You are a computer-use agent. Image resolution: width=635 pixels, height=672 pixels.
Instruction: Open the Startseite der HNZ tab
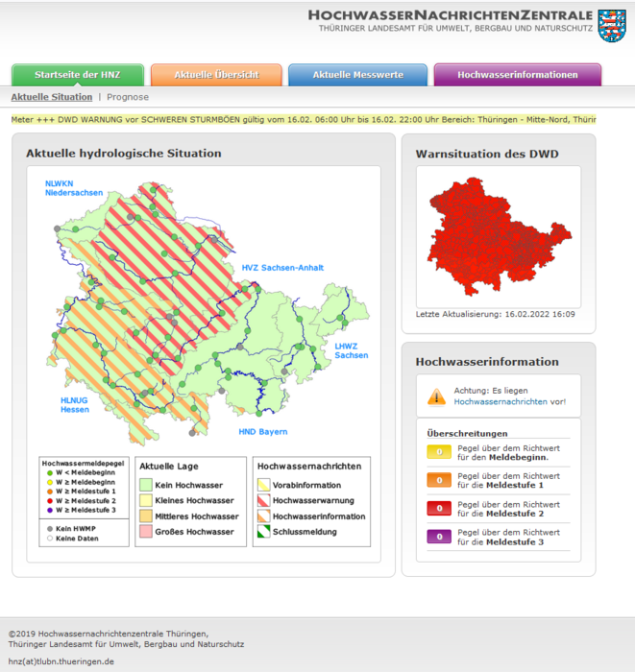click(x=78, y=75)
